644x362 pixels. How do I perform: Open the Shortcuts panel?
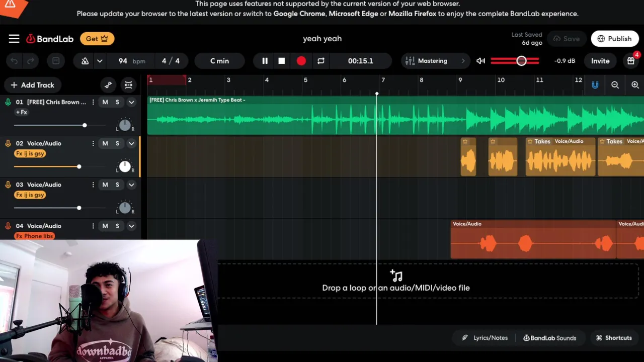pos(614,338)
